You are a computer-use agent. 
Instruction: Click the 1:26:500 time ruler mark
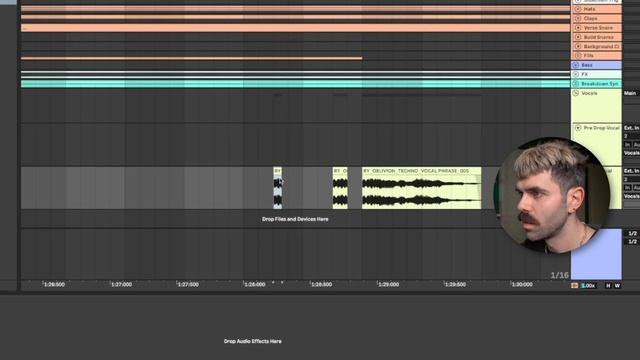tap(54, 284)
